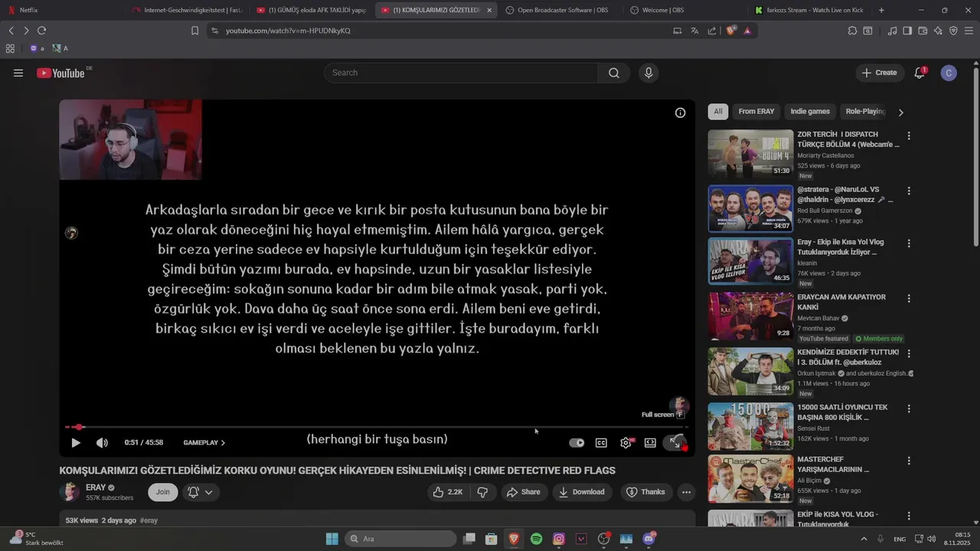Switch to the Netflix browser tab
Screen dimensions: 980x551
[x=61, y=10]
